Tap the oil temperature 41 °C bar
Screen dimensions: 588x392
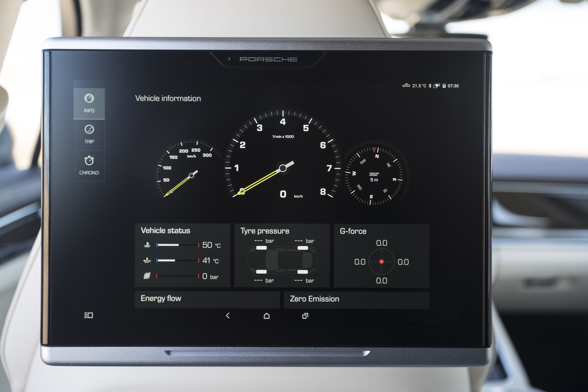click(178, 261)
